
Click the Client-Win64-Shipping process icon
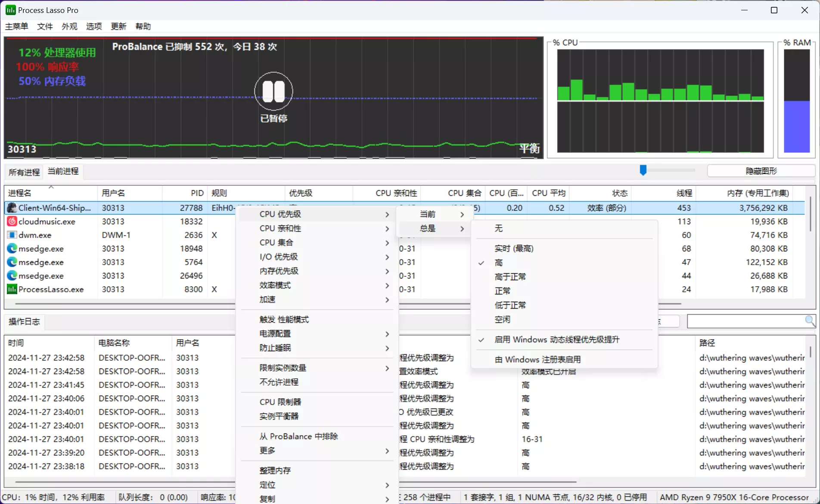[x=12, y=208]
